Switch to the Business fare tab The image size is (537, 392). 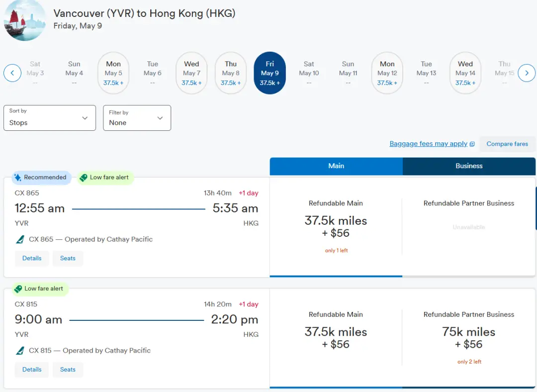pyautogui.click(x=469, y=166)
